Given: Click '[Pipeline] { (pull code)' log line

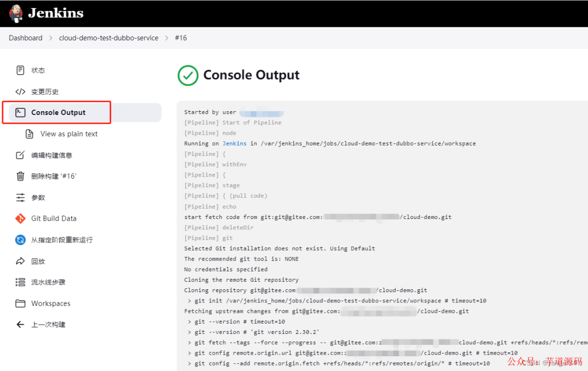Looking at the screenshot, I should click(226, 196).
